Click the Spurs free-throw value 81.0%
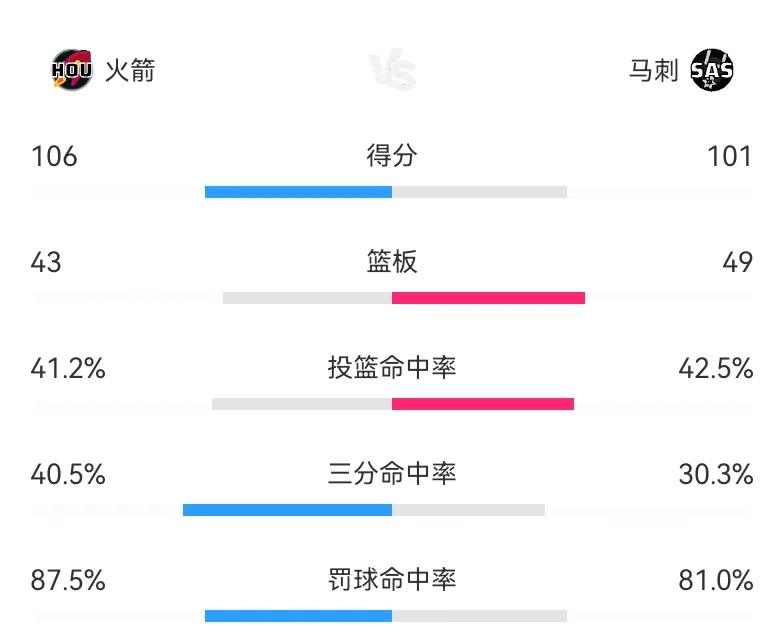This screenshot has height=640, width=774. pos(716,580)
